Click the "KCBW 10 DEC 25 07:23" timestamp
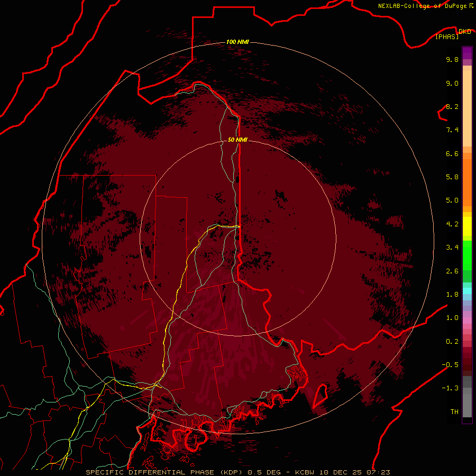476x476 pixels. click(x=343, y=472)
